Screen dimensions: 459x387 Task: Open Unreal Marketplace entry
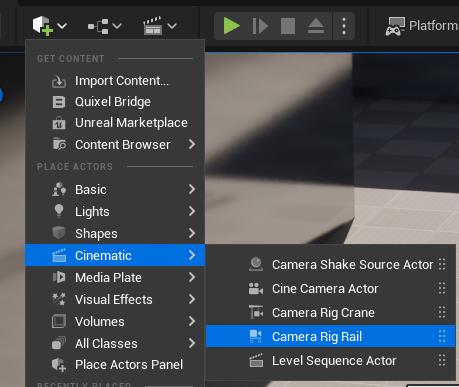pyautogui.click(x=115, y=123)
